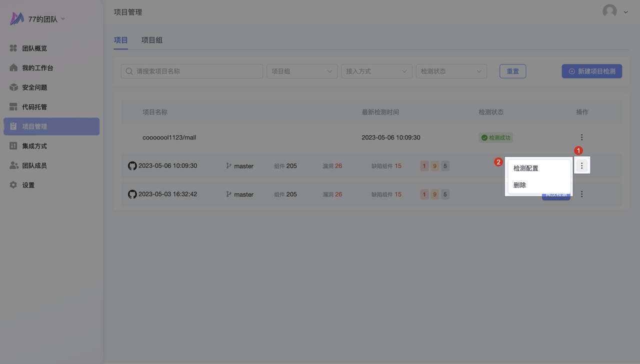Click the 安全问题 cube icon
The height and width of the screenshot is (364, 640).
coord(13,87)
